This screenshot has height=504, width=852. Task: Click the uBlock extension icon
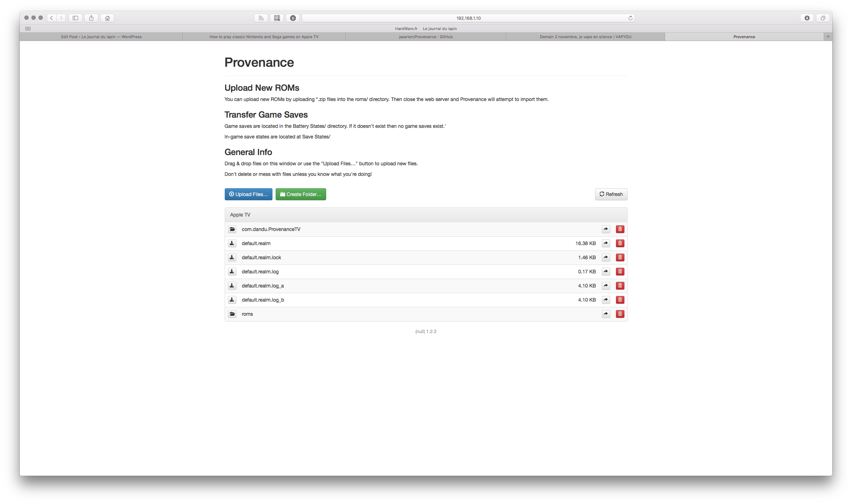pos(293,18)
